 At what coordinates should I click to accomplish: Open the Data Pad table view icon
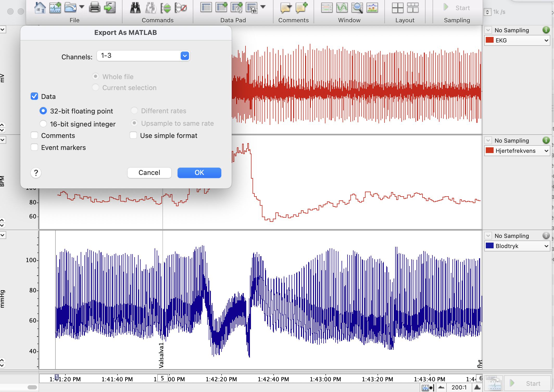click(x=206, y=8)
